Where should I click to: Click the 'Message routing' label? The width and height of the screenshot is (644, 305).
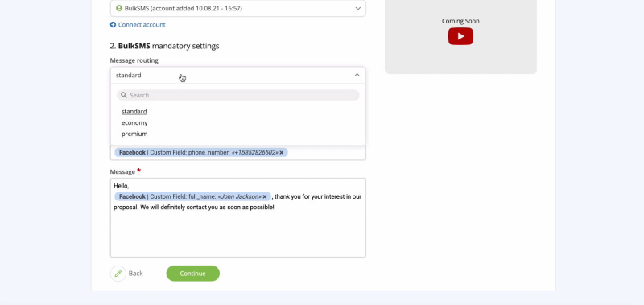click(x=134, y=60)
